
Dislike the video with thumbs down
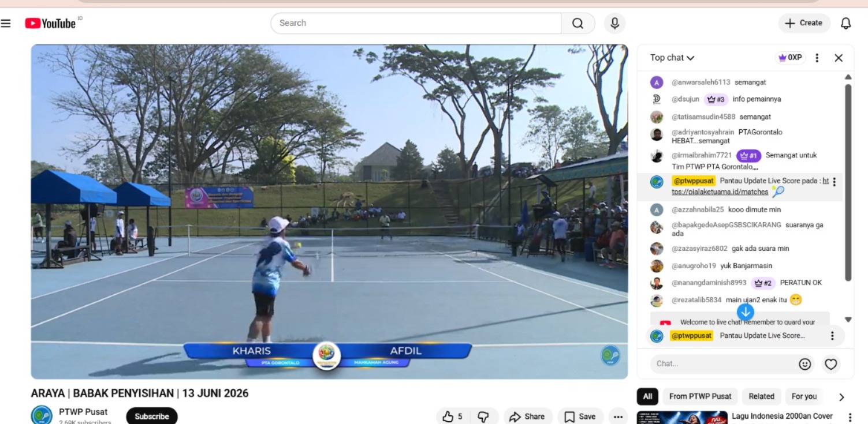pyautogui.click(x=483, y=417)
